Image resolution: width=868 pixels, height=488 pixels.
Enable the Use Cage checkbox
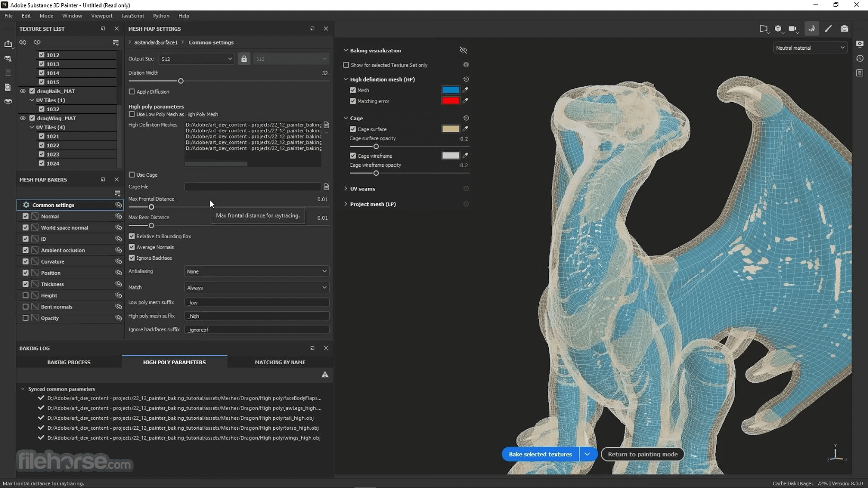132,175
